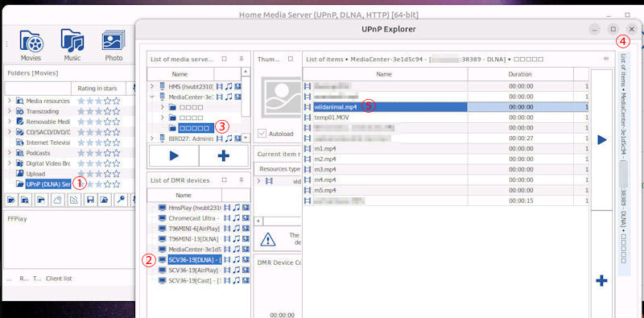The height and width of the screenshot is (318, 644).
Task: Click the music note icon of HmsPlay device row
Action: point(236,208)
